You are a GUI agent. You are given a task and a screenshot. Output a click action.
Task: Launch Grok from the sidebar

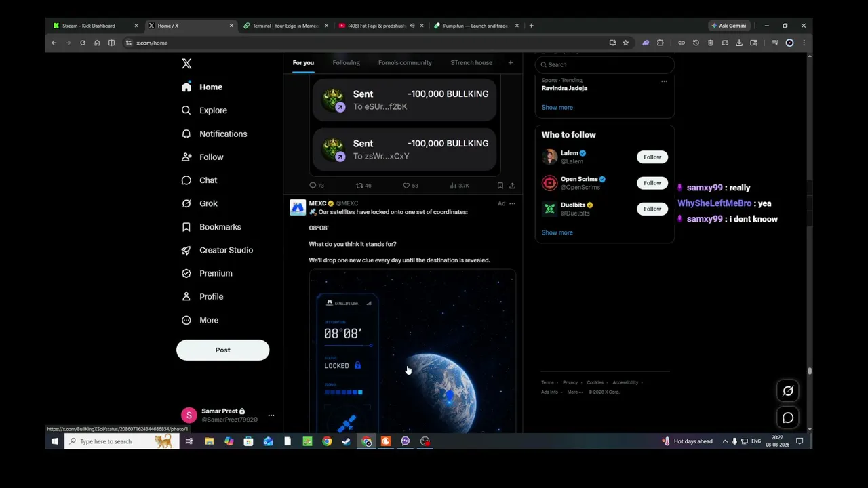click(x=199, y=203)
